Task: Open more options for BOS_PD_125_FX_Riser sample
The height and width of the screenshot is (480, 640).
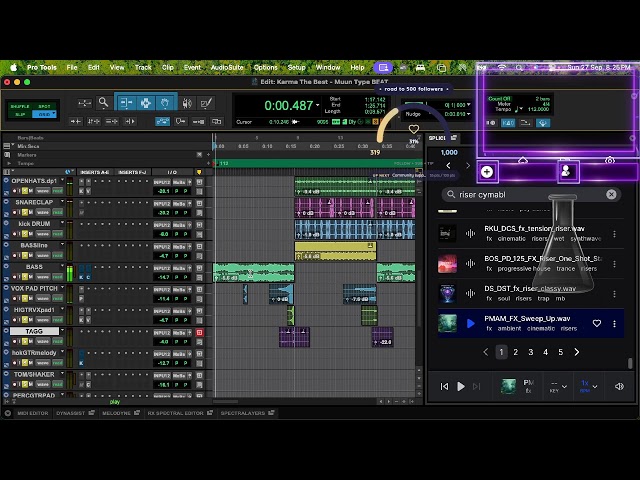Action: 614,264
